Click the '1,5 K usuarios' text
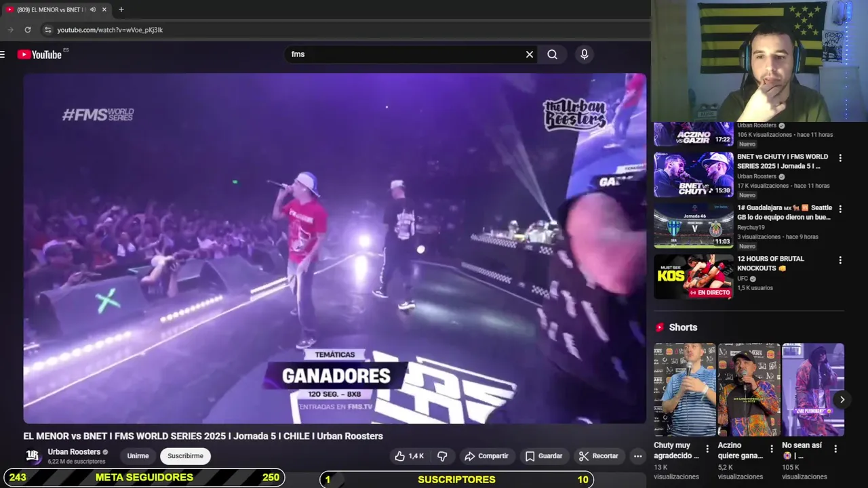Screen dimensions: 868x488 [x=755, y=288]
